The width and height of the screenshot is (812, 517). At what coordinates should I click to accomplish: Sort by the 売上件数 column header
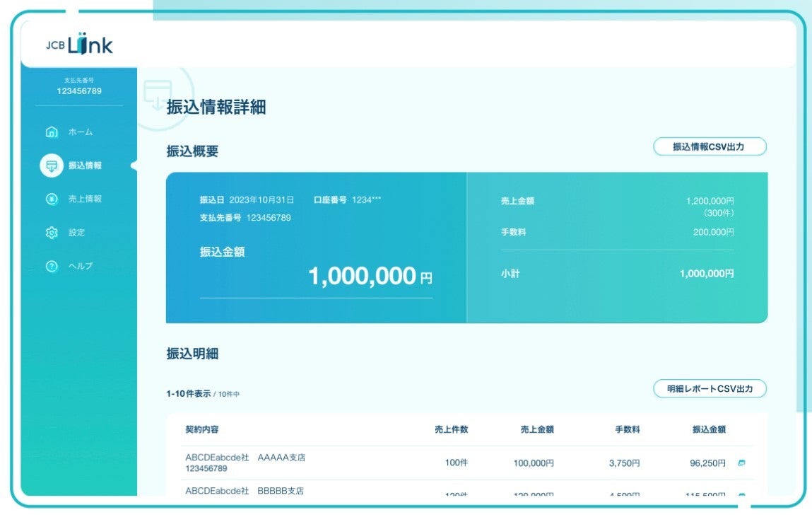click(451, 429)
